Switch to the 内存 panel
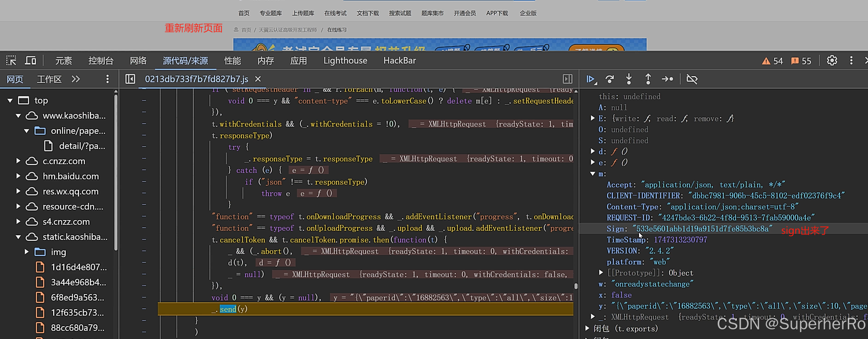This screenshot has height=339, width=868. pos(266,61)
